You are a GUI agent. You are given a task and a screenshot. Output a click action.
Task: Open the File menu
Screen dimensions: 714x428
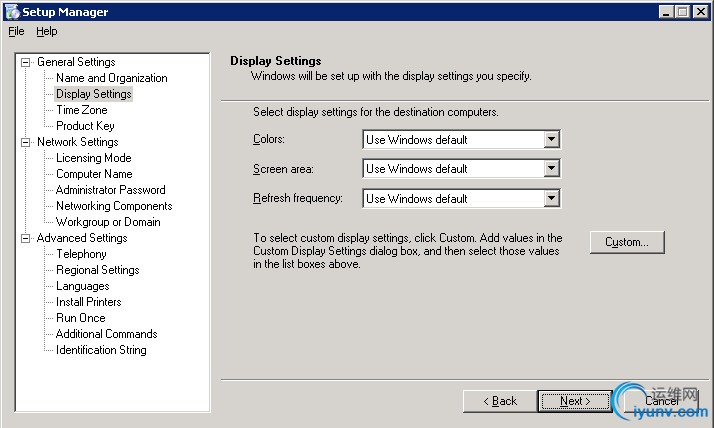pyautogui.click(x=16, y=31)
